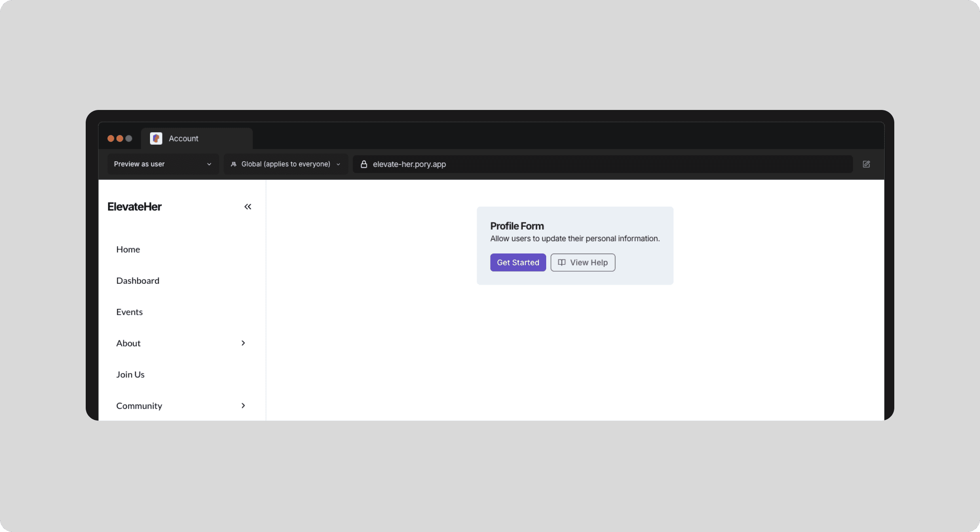Click the ElevateHer logo text

(135, 207)
